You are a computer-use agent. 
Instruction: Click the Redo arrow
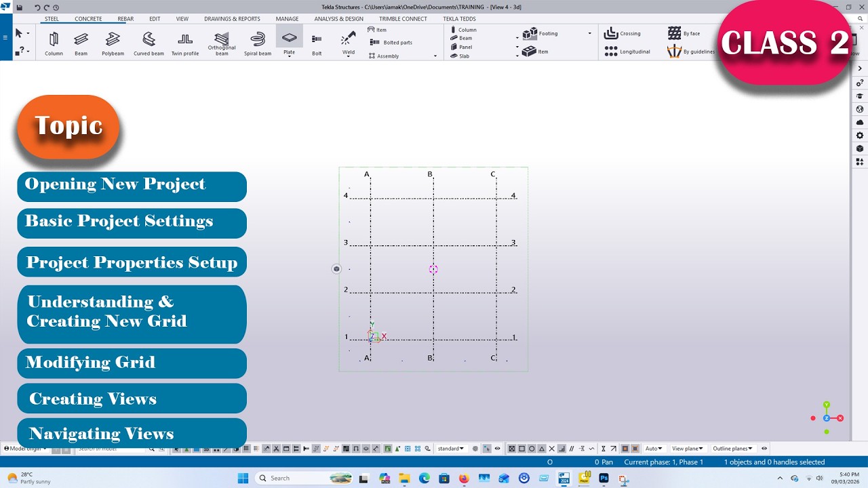(47, 7)
